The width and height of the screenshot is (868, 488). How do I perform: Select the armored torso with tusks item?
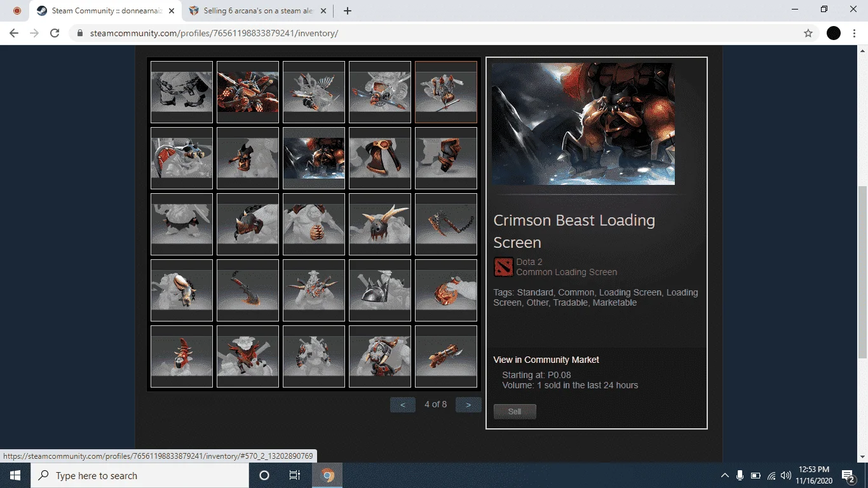[380, 356]
